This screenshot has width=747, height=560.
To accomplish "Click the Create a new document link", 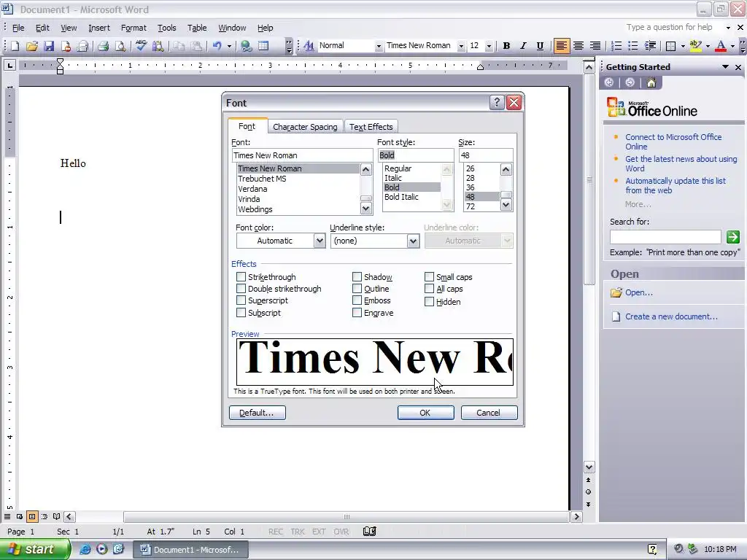I will click(x=671, y=316).
